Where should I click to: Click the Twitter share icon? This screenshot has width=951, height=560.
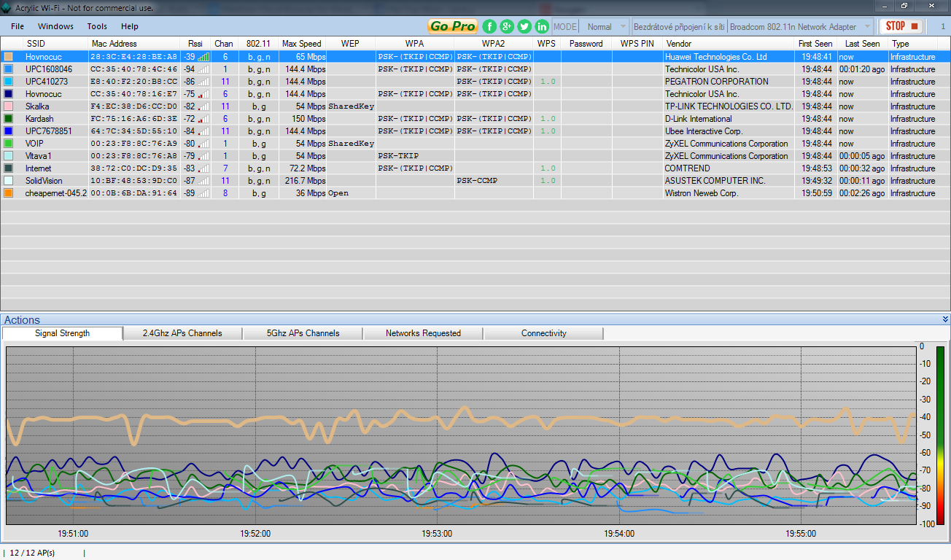point(524,26)
